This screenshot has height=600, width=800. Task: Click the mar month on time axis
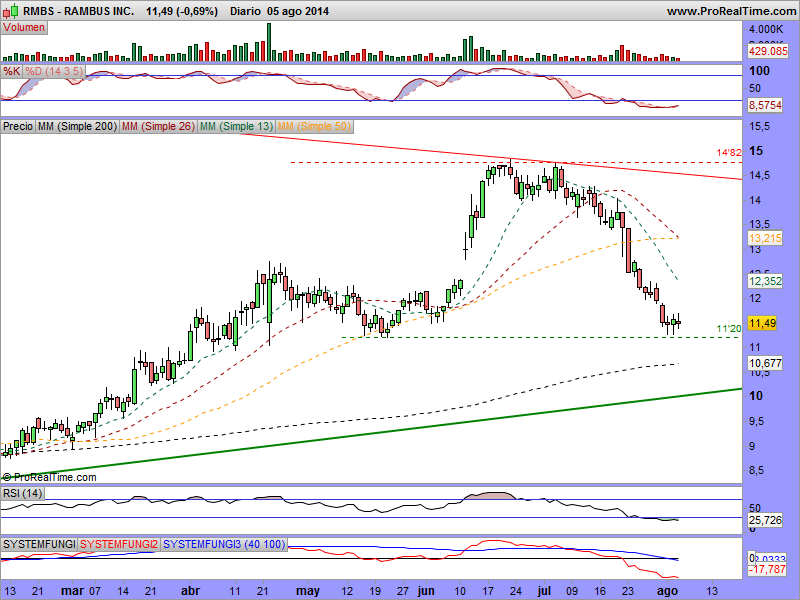coord(72,591)
